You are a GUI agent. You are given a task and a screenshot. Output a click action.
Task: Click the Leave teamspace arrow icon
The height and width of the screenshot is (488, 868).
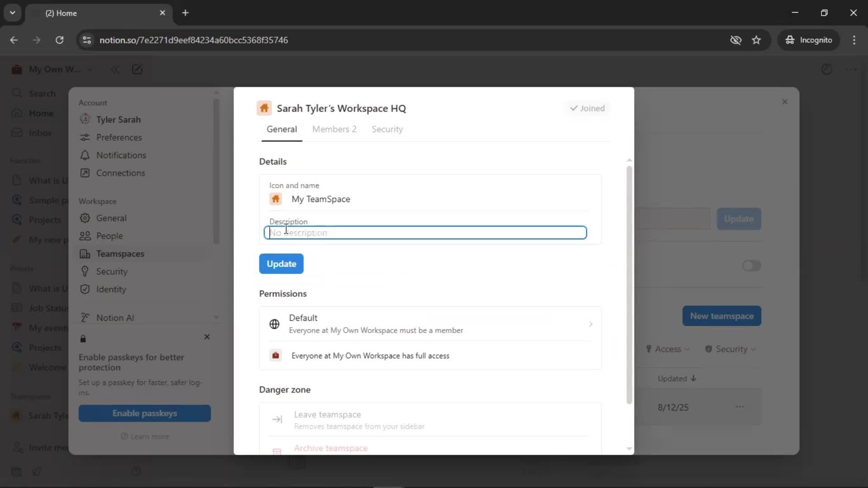tap(277, 419)
